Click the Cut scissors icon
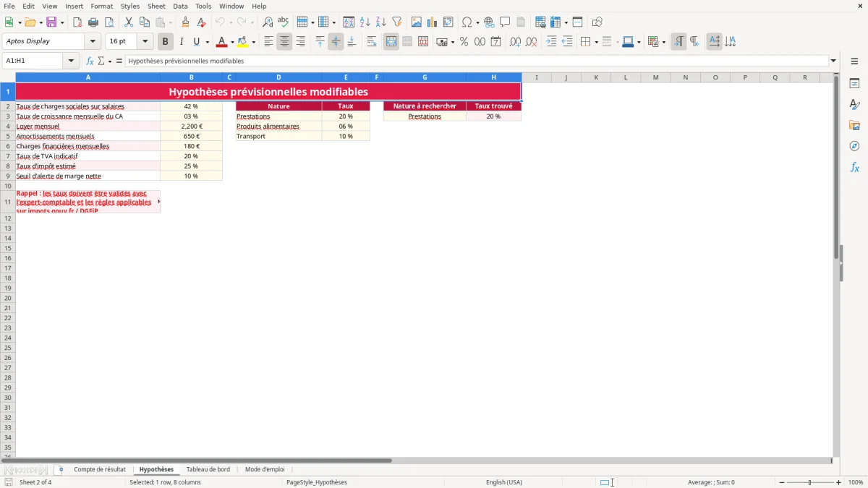Screen dimensions: 868x488 coord(129,22)
